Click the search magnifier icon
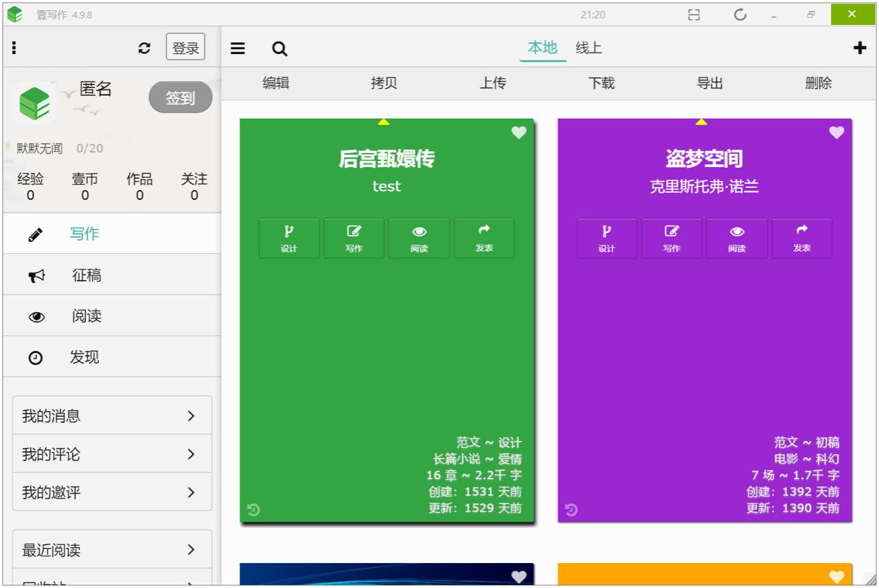The height and width of the screenshot is (588, 879). [279, 49]
